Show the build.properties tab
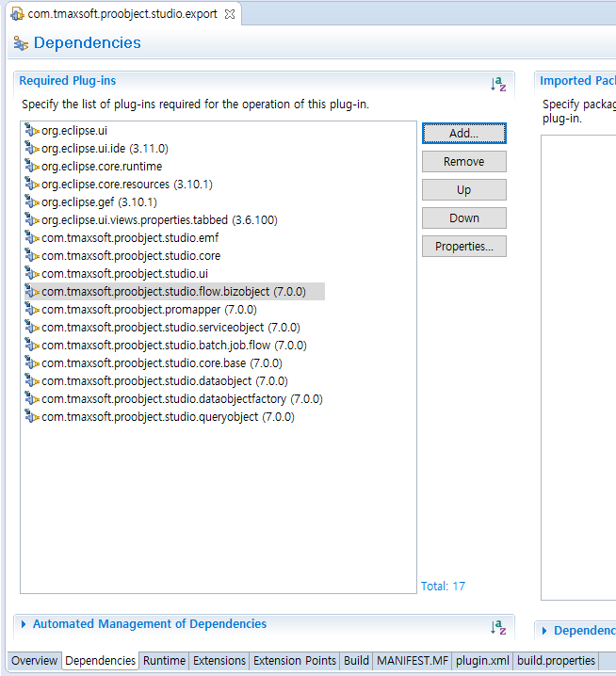 [556, 661]
